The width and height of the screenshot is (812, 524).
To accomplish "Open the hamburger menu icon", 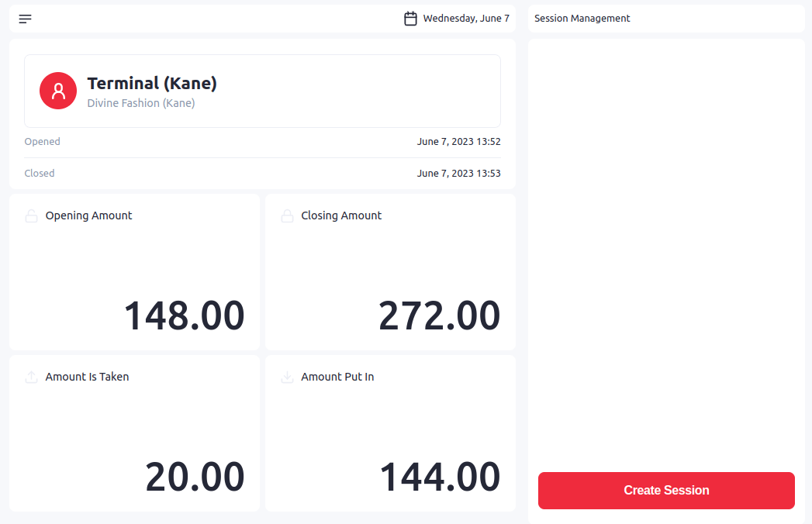I will click(25, 19).
